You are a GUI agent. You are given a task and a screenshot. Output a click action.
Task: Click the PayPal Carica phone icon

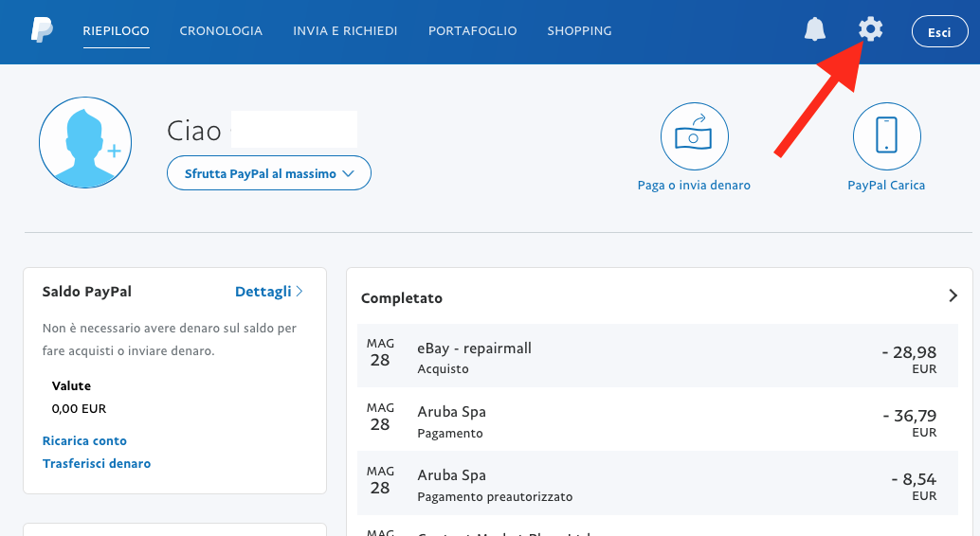pos(886,136)
